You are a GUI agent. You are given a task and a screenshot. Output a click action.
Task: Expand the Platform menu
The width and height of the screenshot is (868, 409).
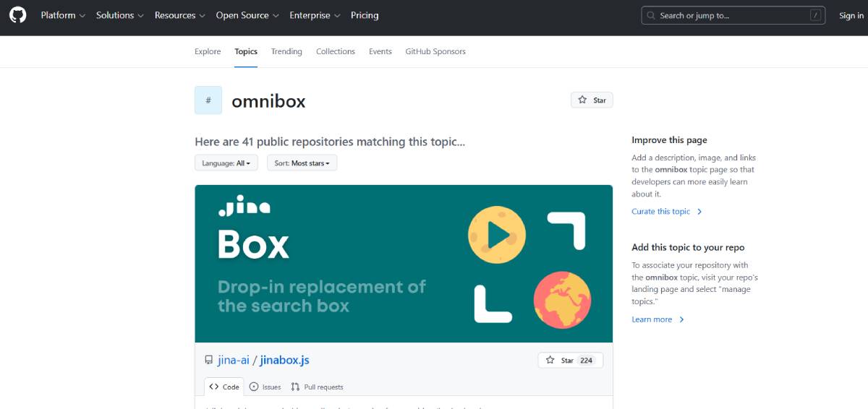click(x=63, y=15)
